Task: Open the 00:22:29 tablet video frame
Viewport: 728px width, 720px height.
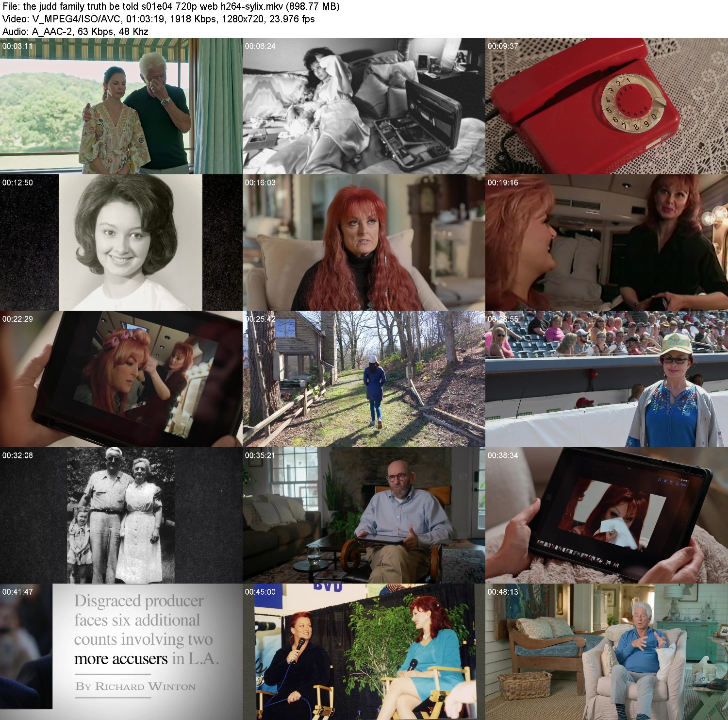Action: pos(121,379)
